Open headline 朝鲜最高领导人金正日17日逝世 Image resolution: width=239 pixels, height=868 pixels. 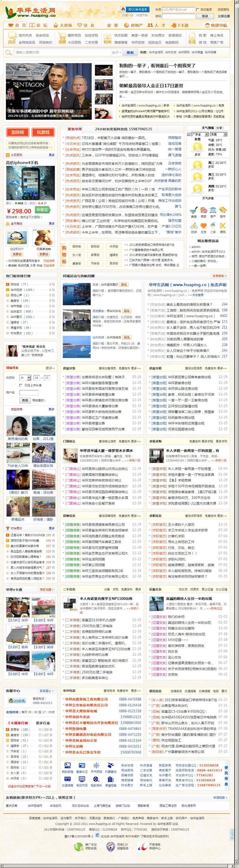pyautogui.click(x=151, y=86)
